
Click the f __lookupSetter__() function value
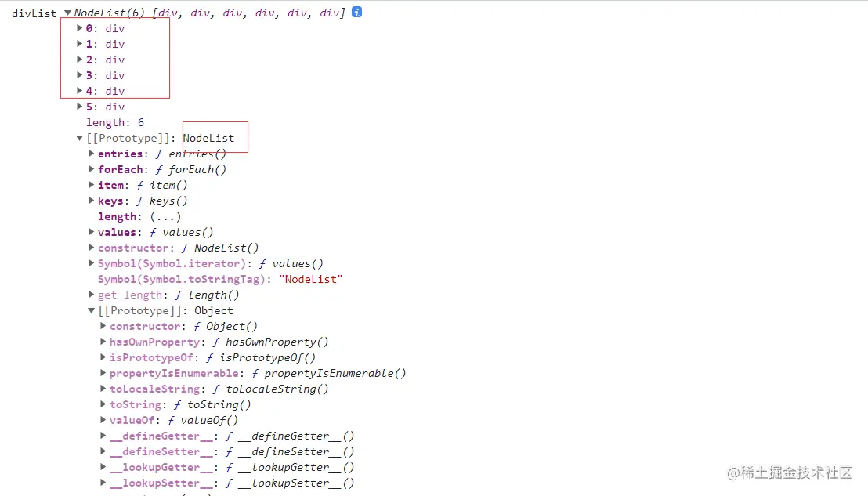point(290,483)
